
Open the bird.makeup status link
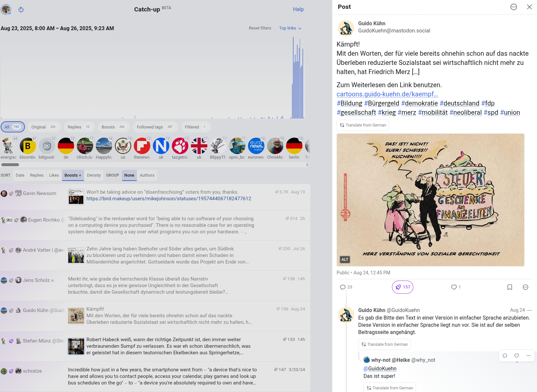pos(169,199)
